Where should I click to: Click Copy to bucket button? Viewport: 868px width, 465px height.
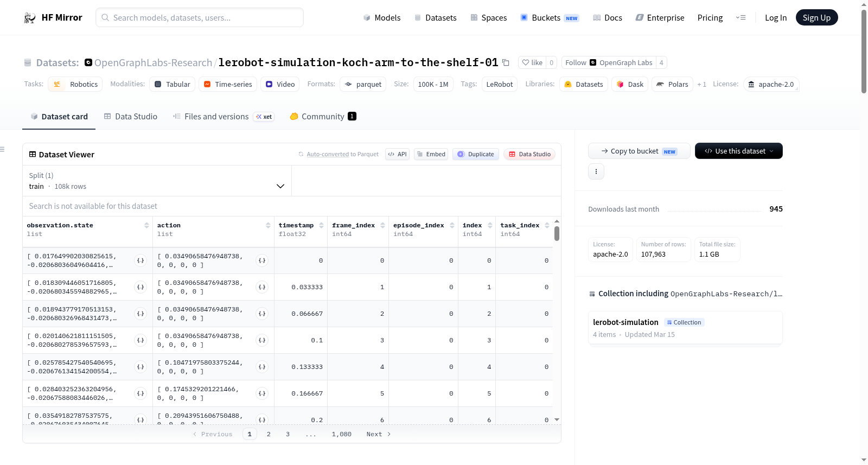639,151
